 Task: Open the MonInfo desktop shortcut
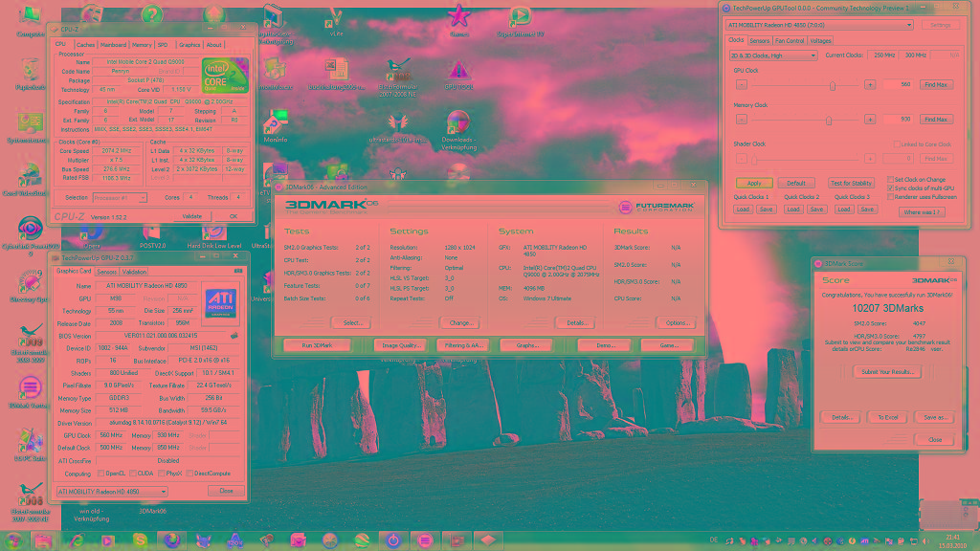pos(275,127)
